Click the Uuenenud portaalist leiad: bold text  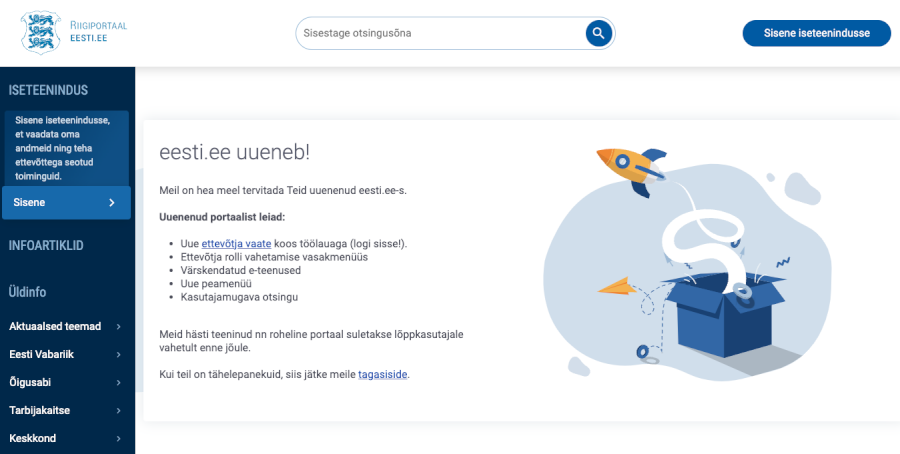tap(222, 218)
